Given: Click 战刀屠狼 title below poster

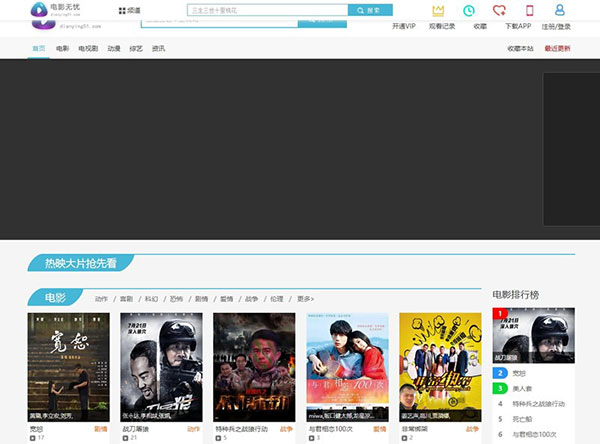Looking at the screenshot, I should click(x=135, y=429).
